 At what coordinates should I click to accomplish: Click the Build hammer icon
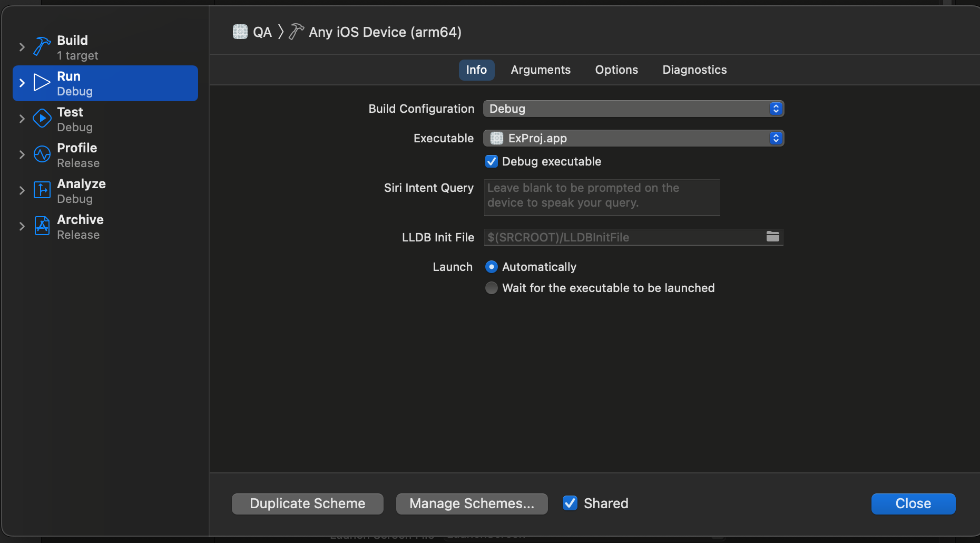42,46
